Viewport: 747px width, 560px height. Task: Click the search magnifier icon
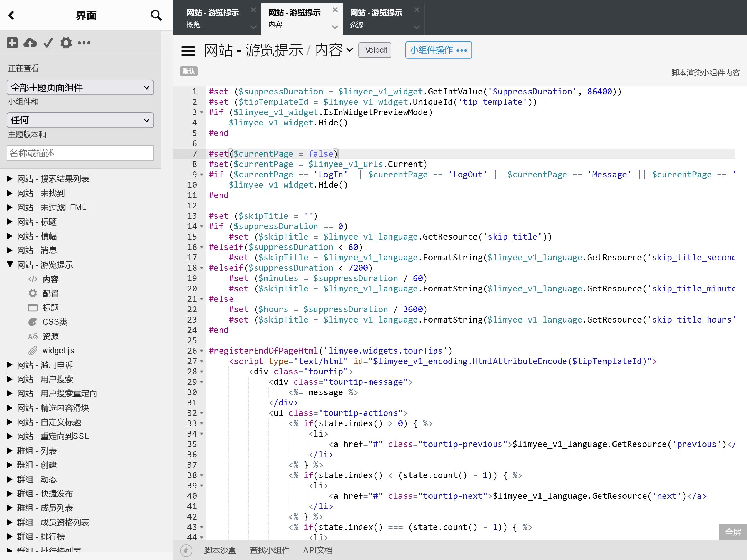(x=156, y=15)
